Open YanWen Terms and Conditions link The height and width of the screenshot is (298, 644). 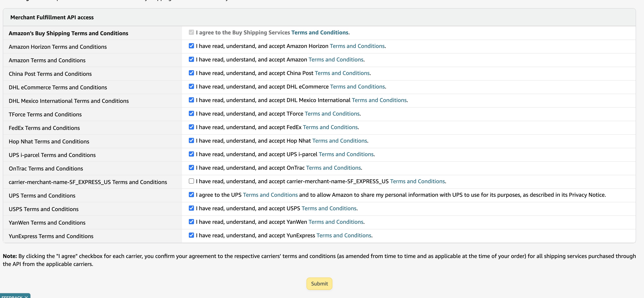click(336, 222)
